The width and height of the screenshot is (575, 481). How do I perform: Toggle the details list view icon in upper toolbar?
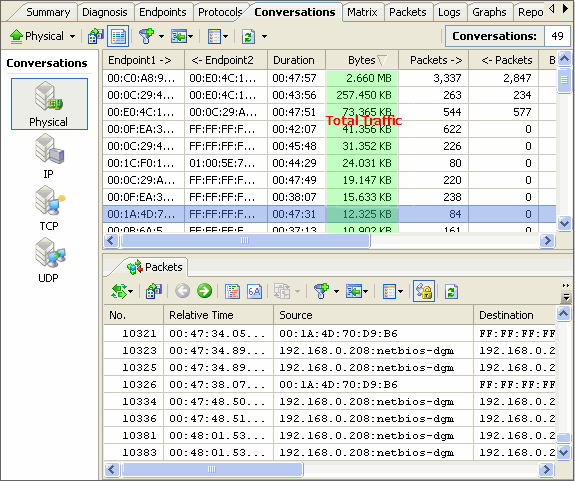pyautogui.click(x=118, y=36)
